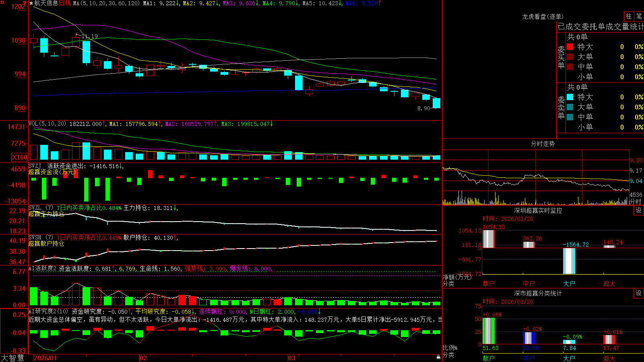This screenshot has height=362, width=644.
Task: Click the 超赢资金流(万元) indicator label
Action: coord(52,172)
